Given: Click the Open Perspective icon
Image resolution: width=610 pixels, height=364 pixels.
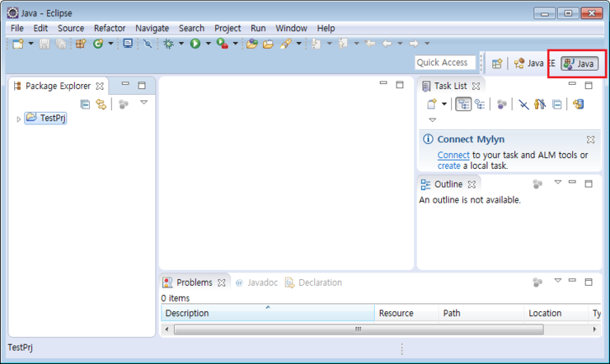Looking at the screenshot, I should (x=497, y=63).
